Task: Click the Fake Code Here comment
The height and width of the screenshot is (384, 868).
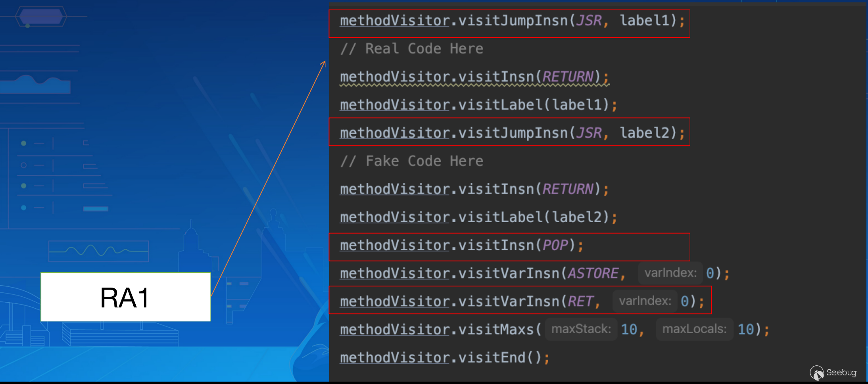Action: click(x=412, y=161)
